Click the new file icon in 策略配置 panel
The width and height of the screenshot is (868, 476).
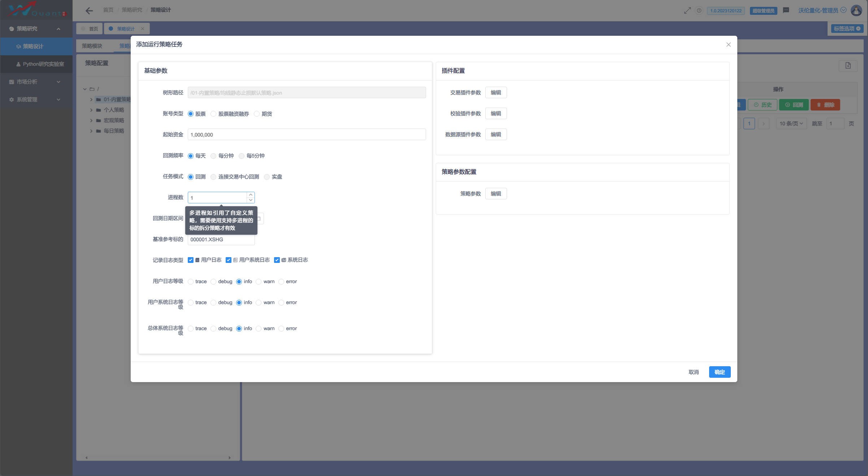848,65
